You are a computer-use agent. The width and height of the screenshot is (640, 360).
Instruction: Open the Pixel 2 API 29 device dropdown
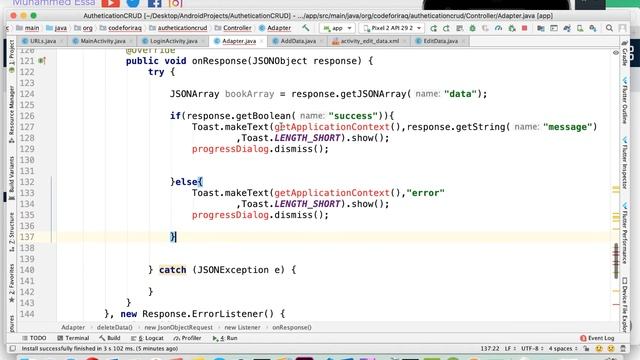pos(392,28)
